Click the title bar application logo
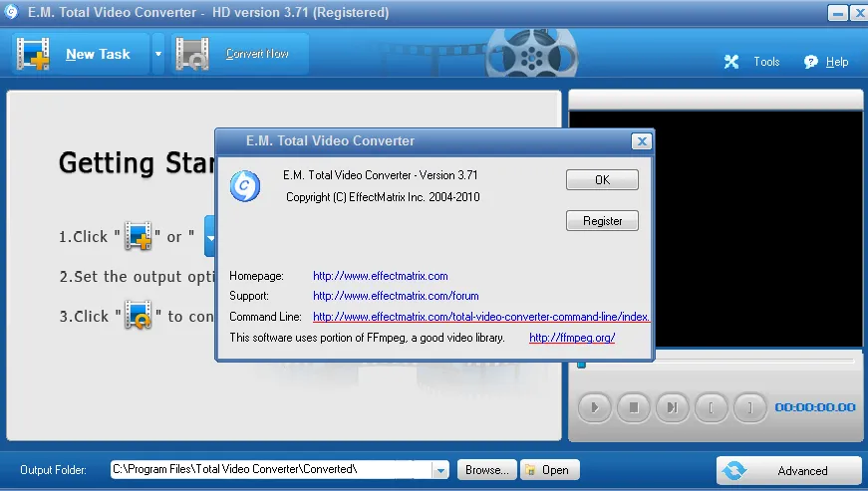This screenshot has height=491, width=868. (11, 12)
